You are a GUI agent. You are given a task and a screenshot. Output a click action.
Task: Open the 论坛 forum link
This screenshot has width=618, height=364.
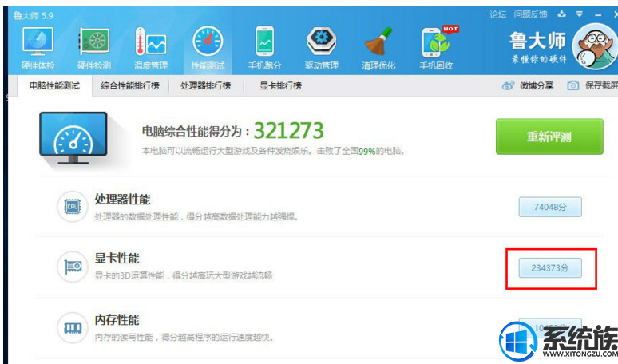(497, 14)
